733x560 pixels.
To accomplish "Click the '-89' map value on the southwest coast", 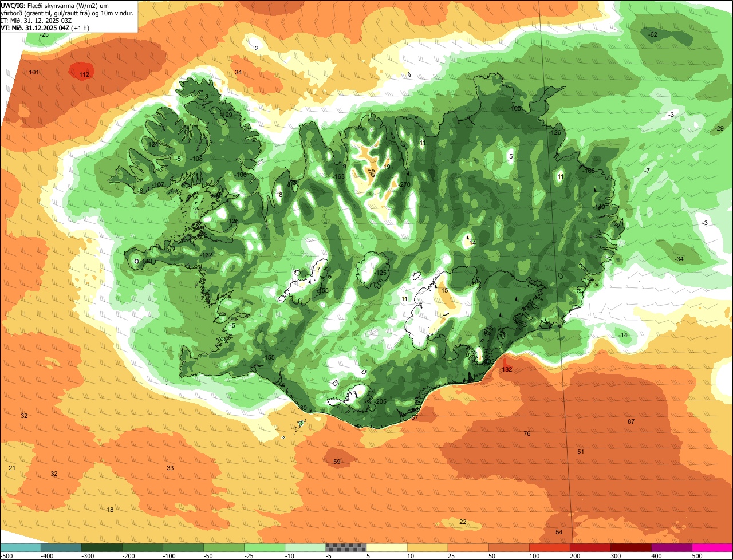I will [x=302, y=408].
